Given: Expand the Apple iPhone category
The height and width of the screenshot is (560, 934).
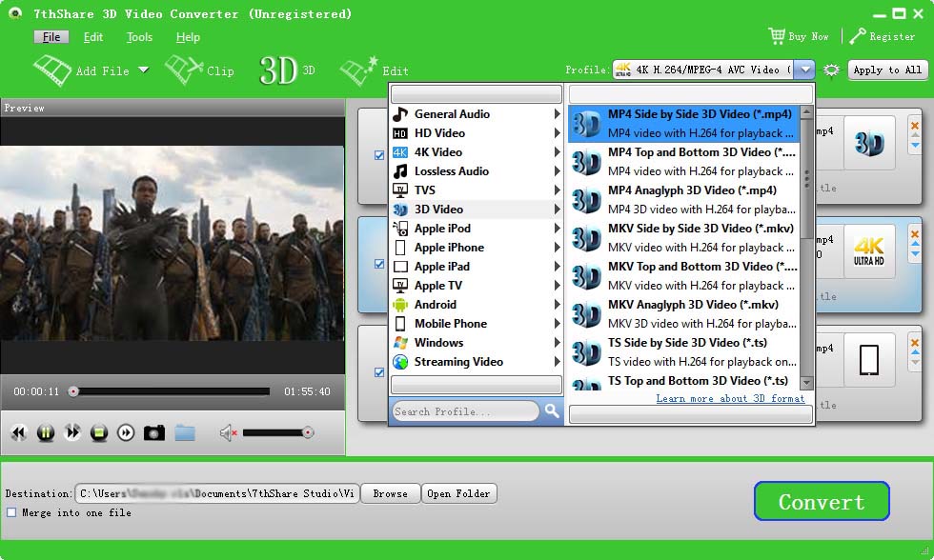Looking at the screenshot, I should [x=557, y=247].
